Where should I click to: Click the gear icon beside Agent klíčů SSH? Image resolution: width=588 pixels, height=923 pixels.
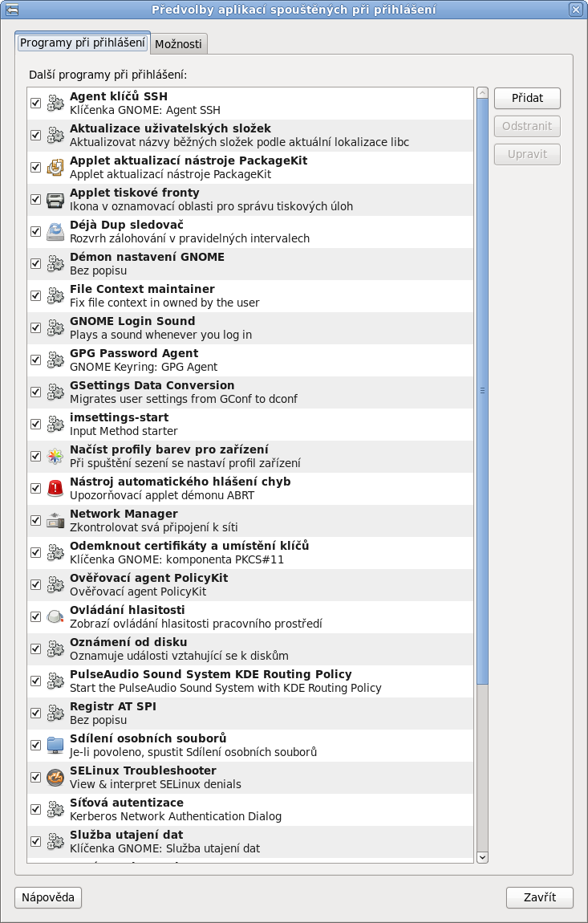pyautogui.click(x=55, y=103)
